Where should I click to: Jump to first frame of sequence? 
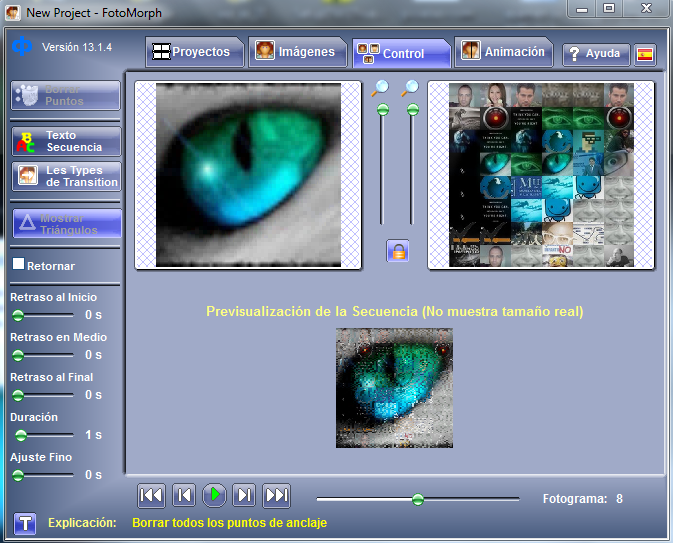pyautogui.click(x=151, y=495)
